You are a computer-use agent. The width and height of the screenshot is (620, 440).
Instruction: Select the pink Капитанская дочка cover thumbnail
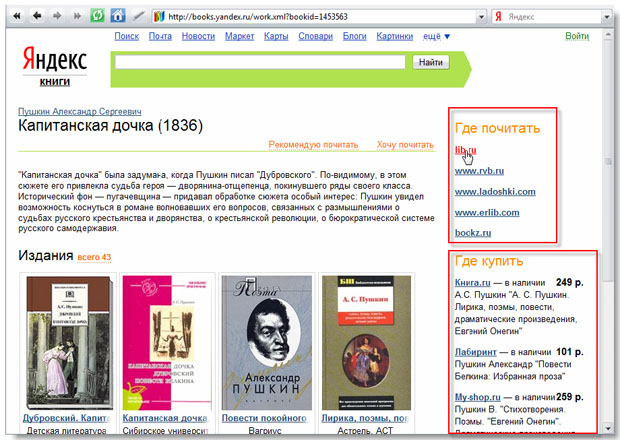[x=167, y=343]
